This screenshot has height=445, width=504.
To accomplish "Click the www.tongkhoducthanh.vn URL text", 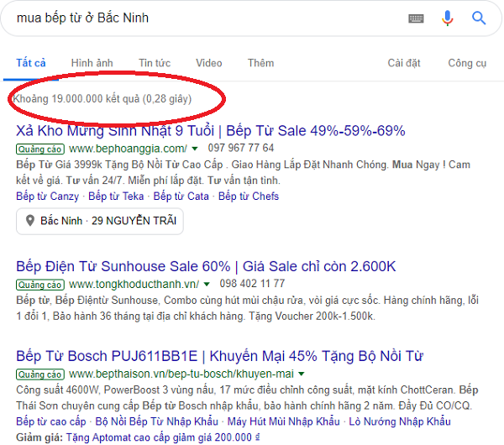I will pos(134,285).
